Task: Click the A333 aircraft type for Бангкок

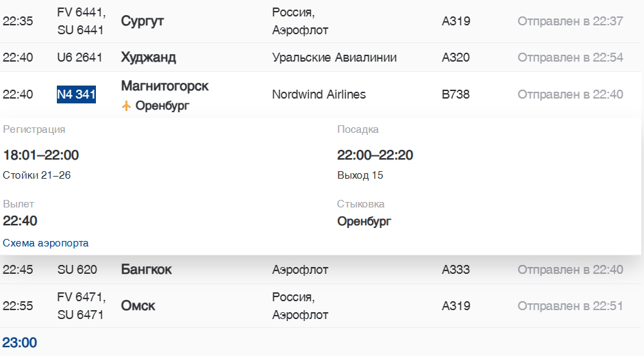Action: pos(456,270)
